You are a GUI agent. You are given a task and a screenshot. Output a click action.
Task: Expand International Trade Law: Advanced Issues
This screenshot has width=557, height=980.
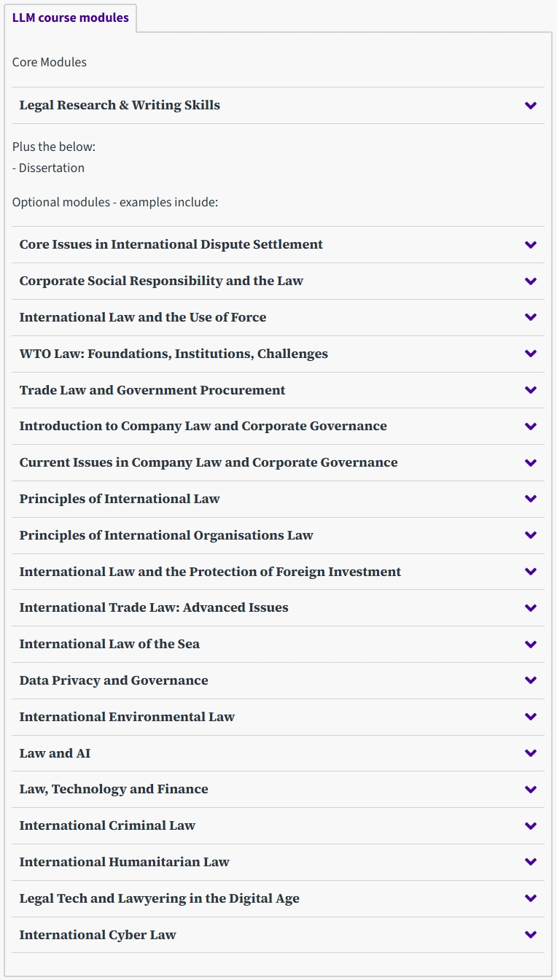pos(154,607)
